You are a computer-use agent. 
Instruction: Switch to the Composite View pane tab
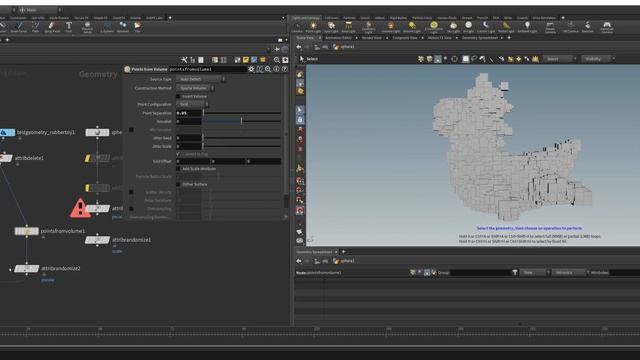pyautogui.click(x=404, y=38)
